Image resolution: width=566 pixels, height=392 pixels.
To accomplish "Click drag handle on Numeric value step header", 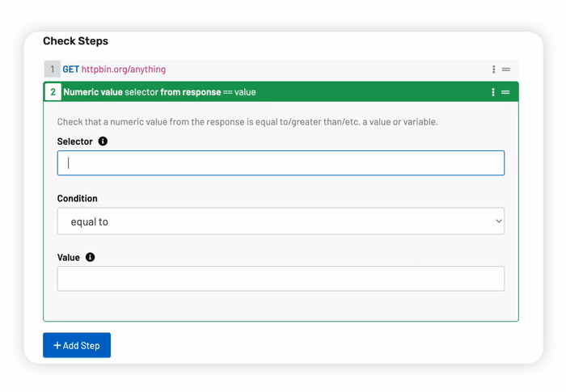I will point(505,92).
